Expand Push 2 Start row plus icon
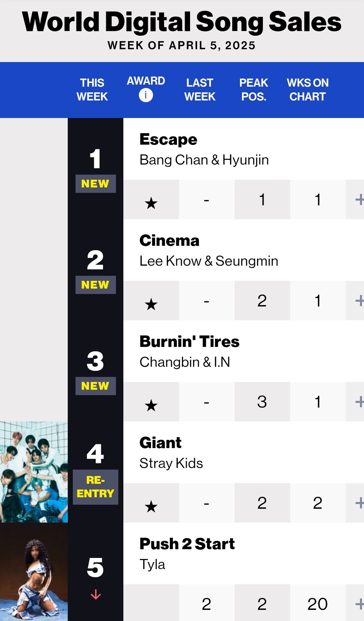364x621 pixels. coord(360,604)
